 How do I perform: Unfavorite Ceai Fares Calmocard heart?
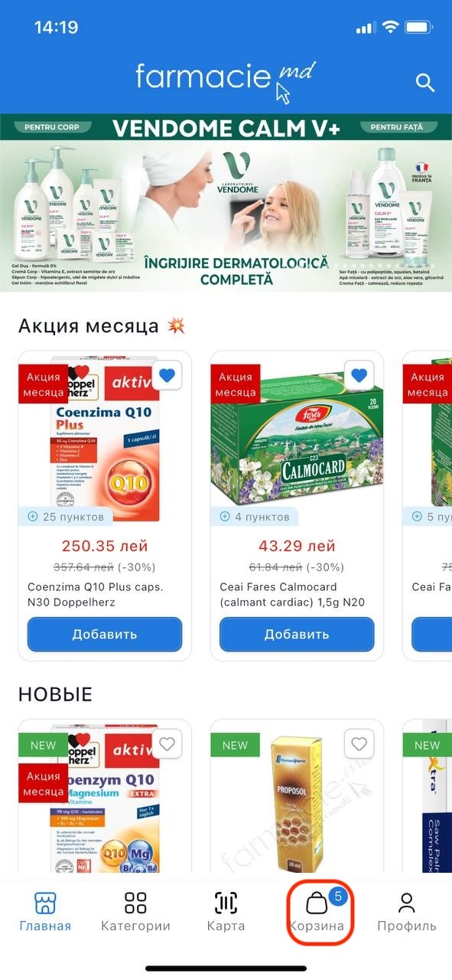(359, 375)
